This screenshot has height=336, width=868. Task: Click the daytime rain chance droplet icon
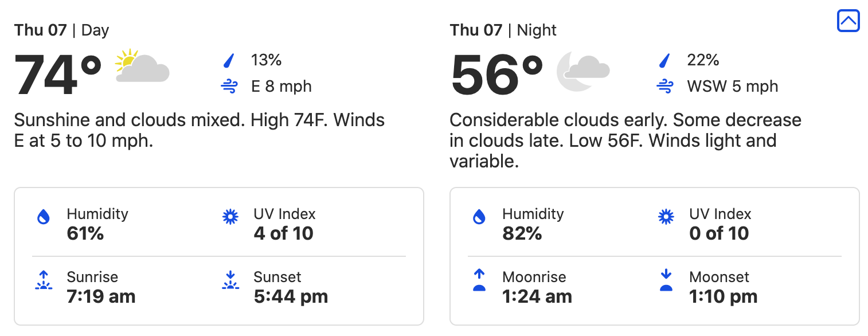(x=229, y=60)
